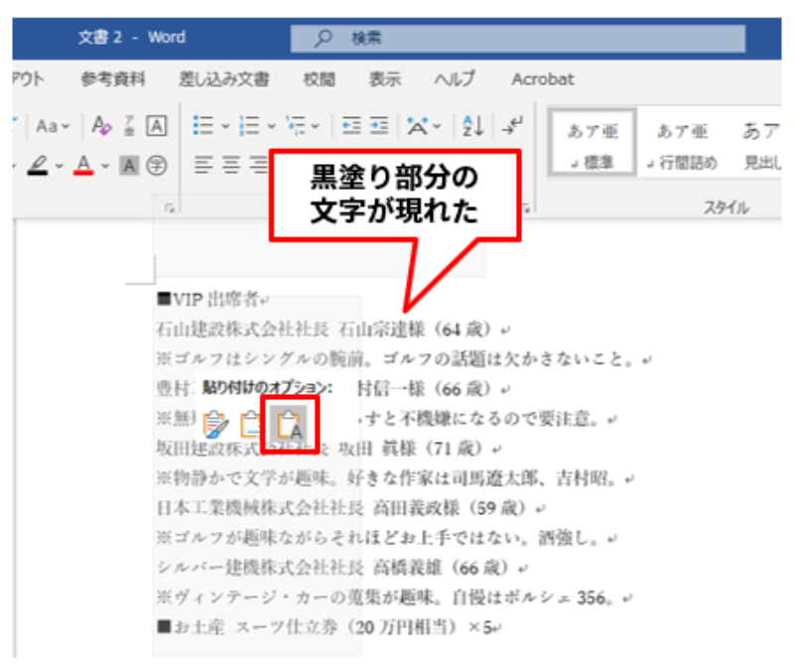This screenshot has width=794, height=672.
Task: Expand the font color dropdown arrow
Action: 106,165
